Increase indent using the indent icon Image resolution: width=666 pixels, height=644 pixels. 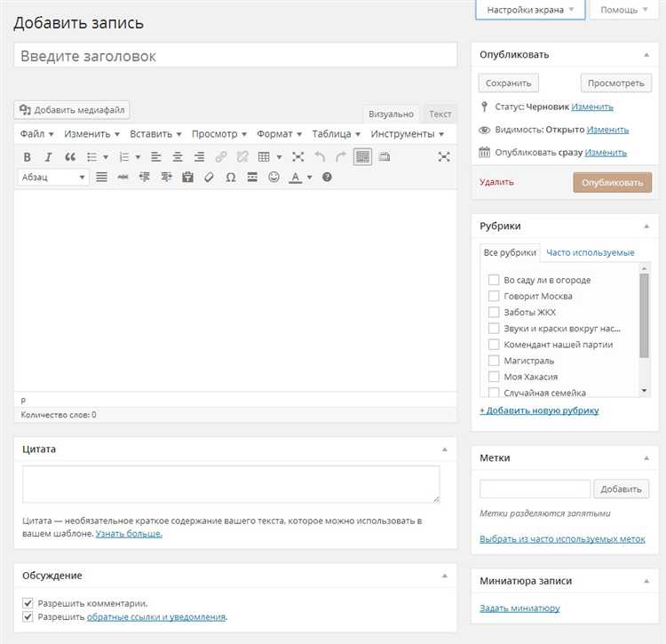[166, 177]
